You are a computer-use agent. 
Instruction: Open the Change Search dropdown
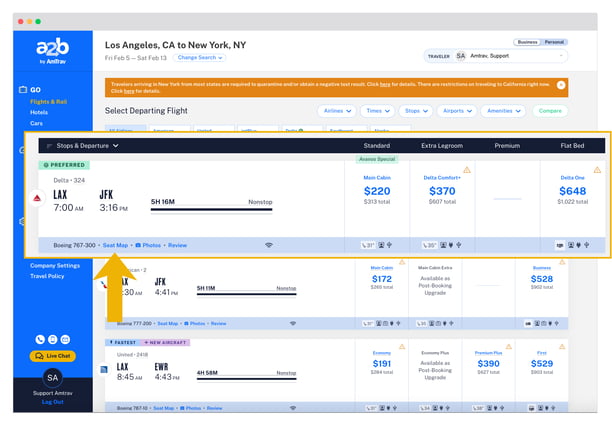click(x=200, y=58)
